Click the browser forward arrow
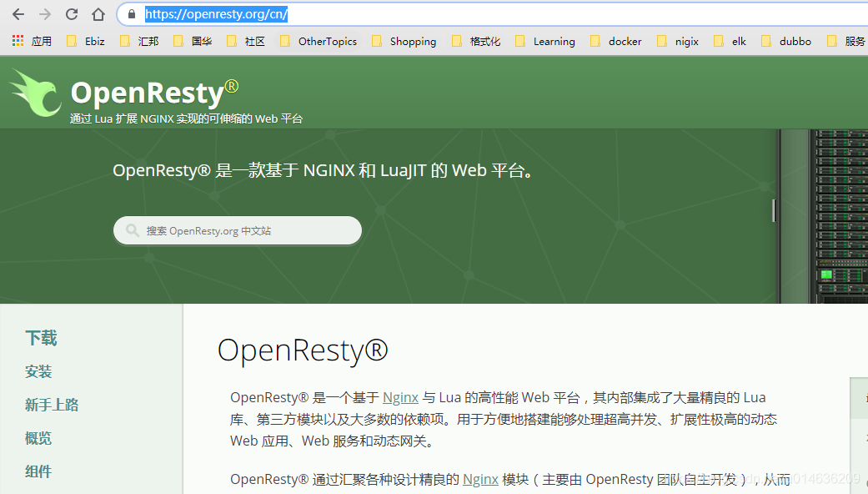 coord(45,14)
